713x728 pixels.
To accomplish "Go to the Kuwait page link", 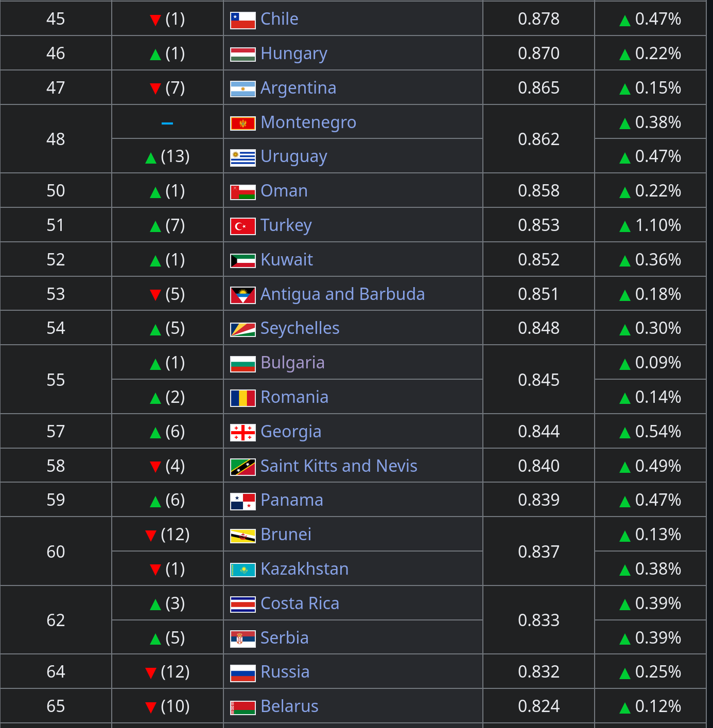I will tap(287, 260).
